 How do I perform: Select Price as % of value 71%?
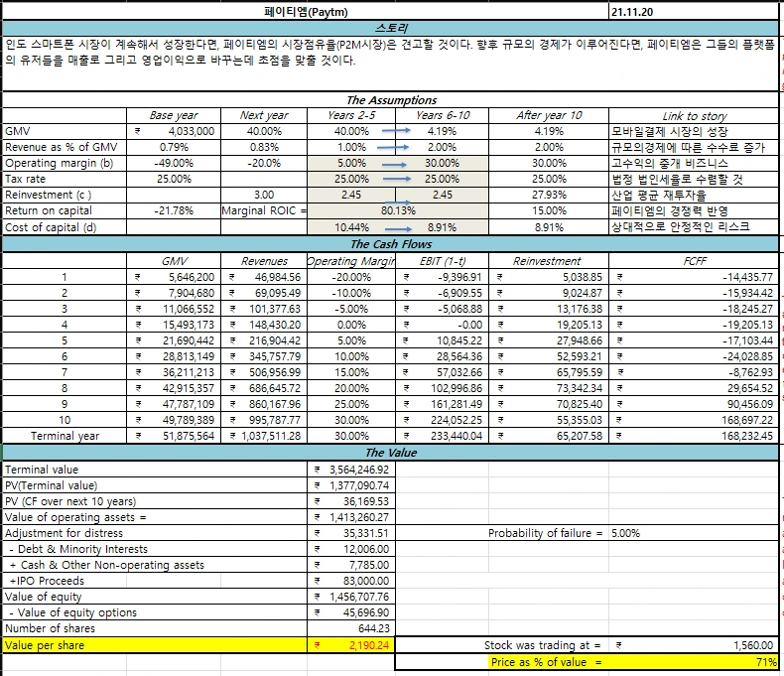pyautogui.click(x=694, y=662)
